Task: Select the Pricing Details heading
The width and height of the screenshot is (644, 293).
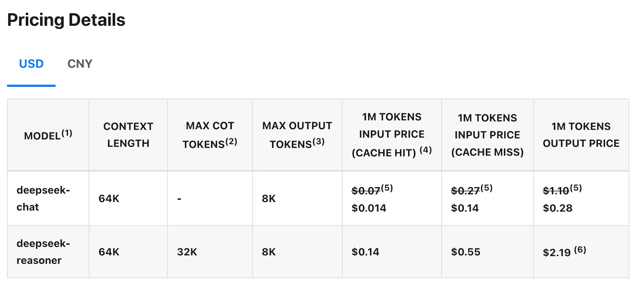Action: click(66, 19)
